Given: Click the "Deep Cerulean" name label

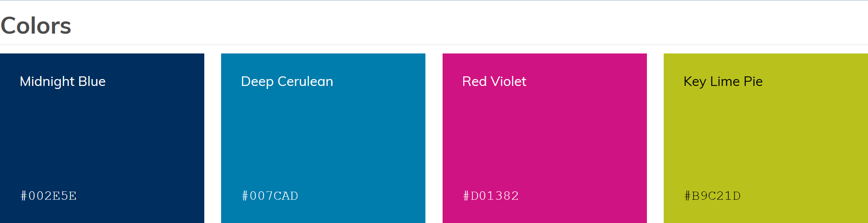Looking at the screenshot, I should tap(287, 81).
